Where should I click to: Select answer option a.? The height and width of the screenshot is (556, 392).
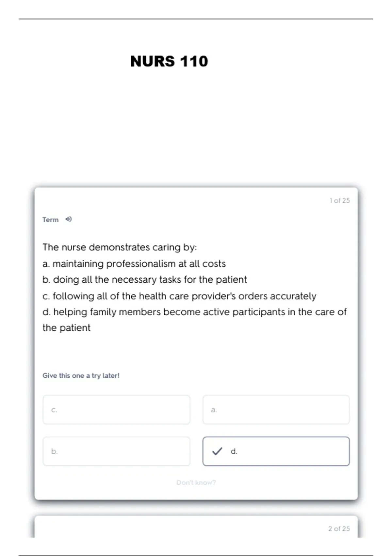(276, 410)
